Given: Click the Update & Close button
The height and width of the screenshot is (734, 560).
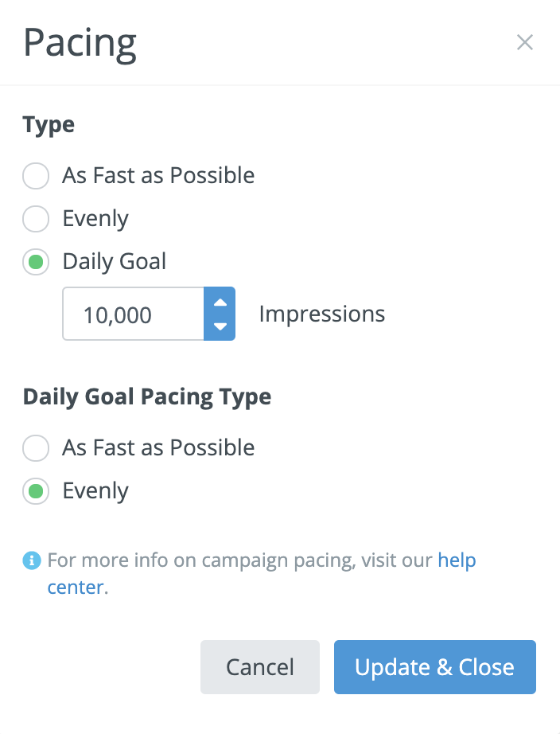Looking at the screenshot, I should tap(434, 667).
